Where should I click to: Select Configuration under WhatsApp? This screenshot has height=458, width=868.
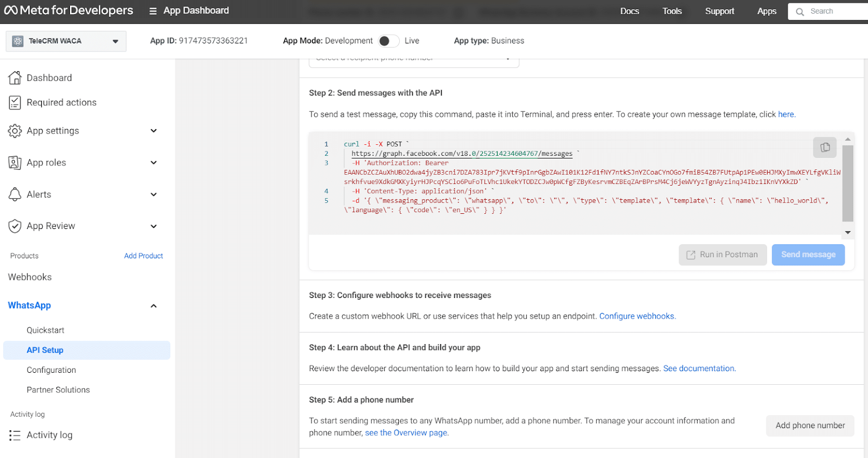click(52, 370)
